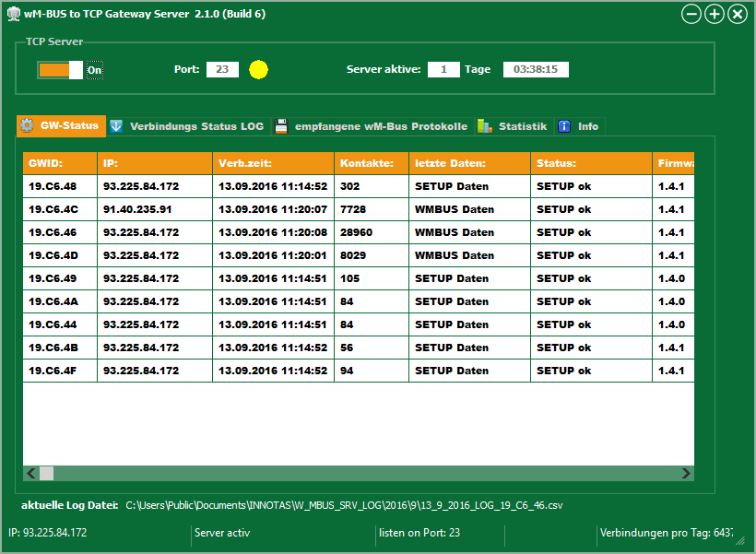Click the floppy disk icon for wM-Bus Protokolle
This screenshot has width=756, height=554.
point(281,126)
